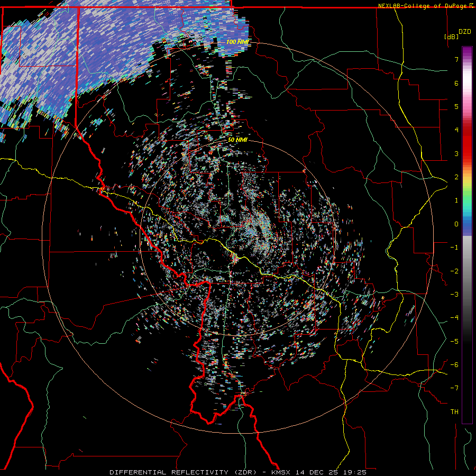Click the 1 value on the ZDR scale

pos(456,200)
